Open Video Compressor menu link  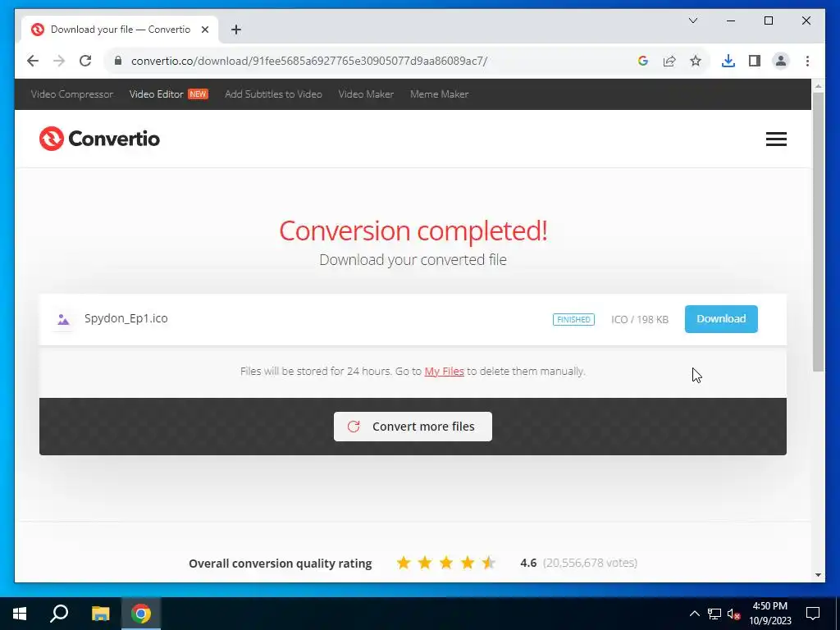[x=72, y=94]
